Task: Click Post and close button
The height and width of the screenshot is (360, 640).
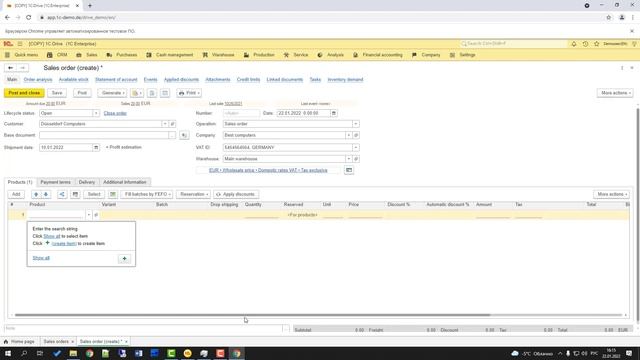Action: tap(24, 93)
